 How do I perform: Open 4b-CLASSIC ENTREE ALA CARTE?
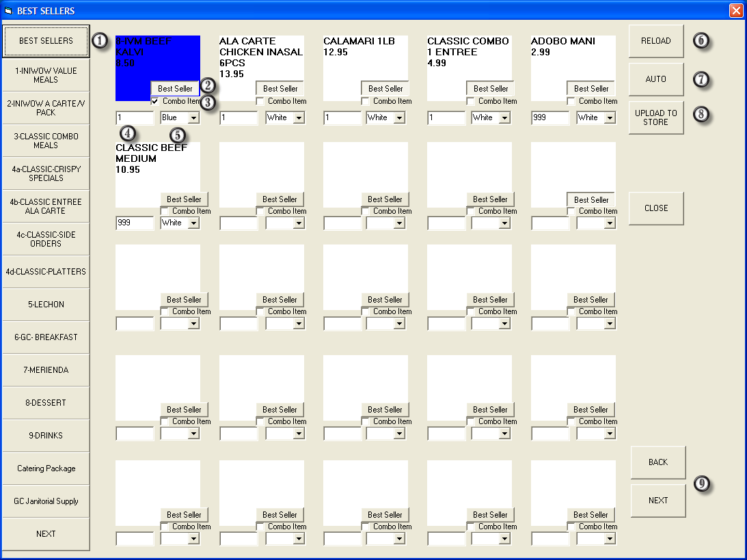46,207
